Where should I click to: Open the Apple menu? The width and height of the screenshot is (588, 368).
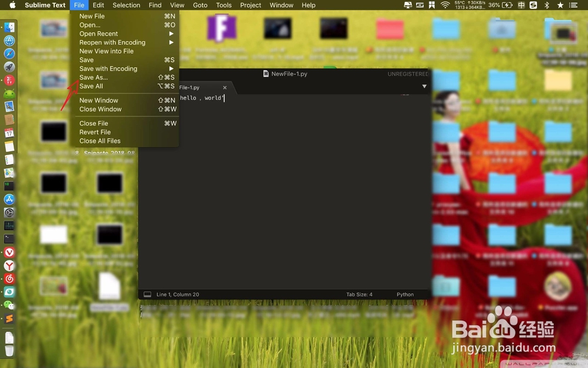(12, 5)
